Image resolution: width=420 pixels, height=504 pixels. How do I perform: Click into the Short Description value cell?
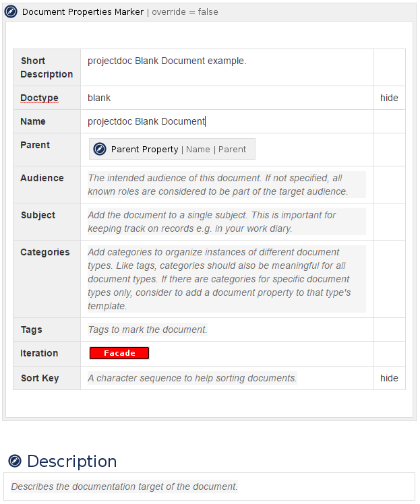coord(227,67)
